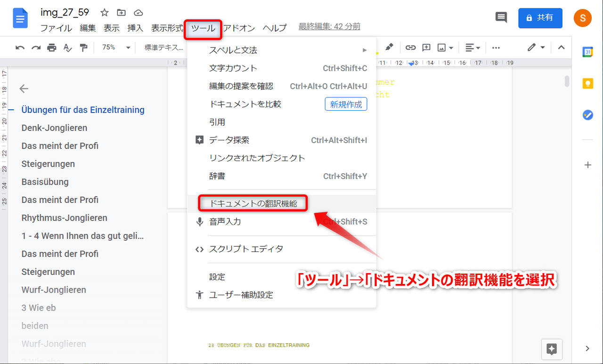Open the 挿入 menu
The image size is (603, 364).
coord(135,28)
